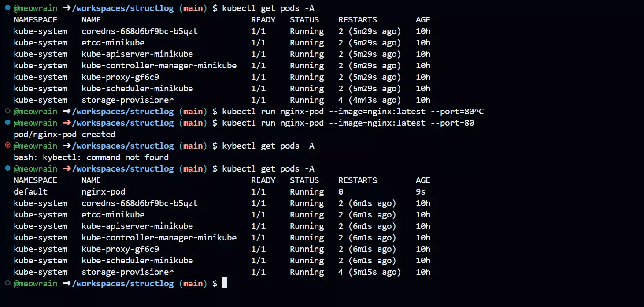Click the hollow circle marker on the empty last prompt
This screenshot has width=644, height=307.
point(7,283)
